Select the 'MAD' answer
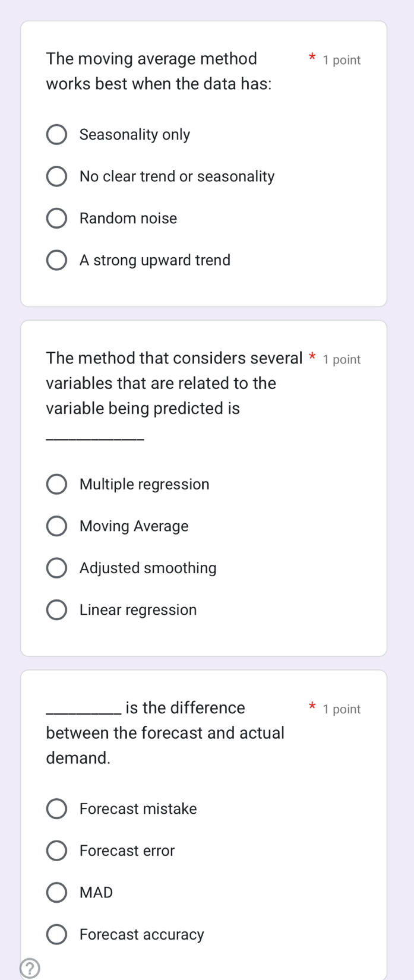The image size is (414, 980). click(56, 893)
